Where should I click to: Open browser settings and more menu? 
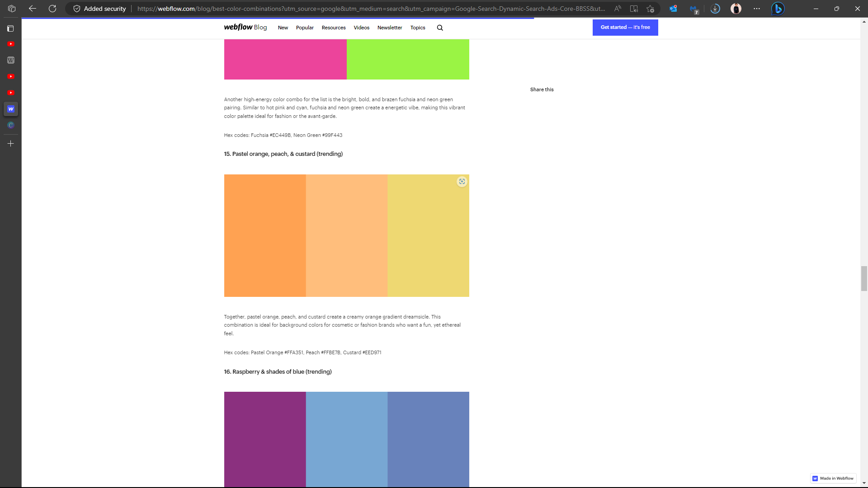756,9
